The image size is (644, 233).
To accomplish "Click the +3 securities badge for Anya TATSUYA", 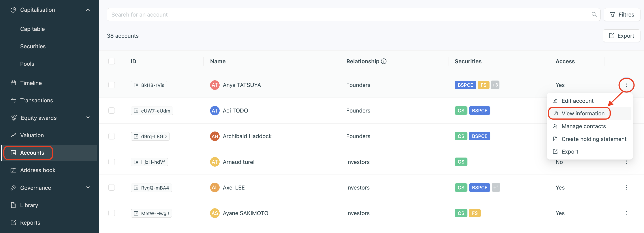I will pyautogui.click(x=495, y=85).
